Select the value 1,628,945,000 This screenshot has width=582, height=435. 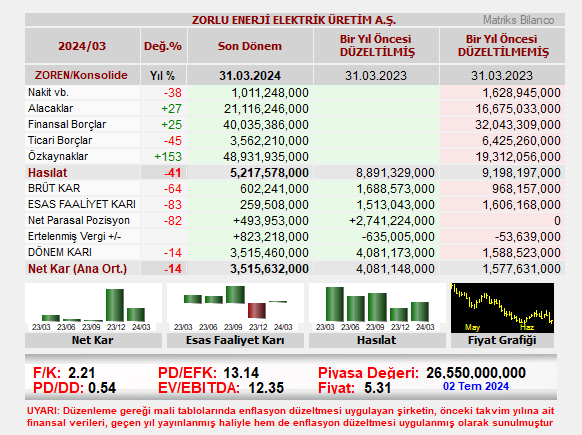tap(521, 93)
